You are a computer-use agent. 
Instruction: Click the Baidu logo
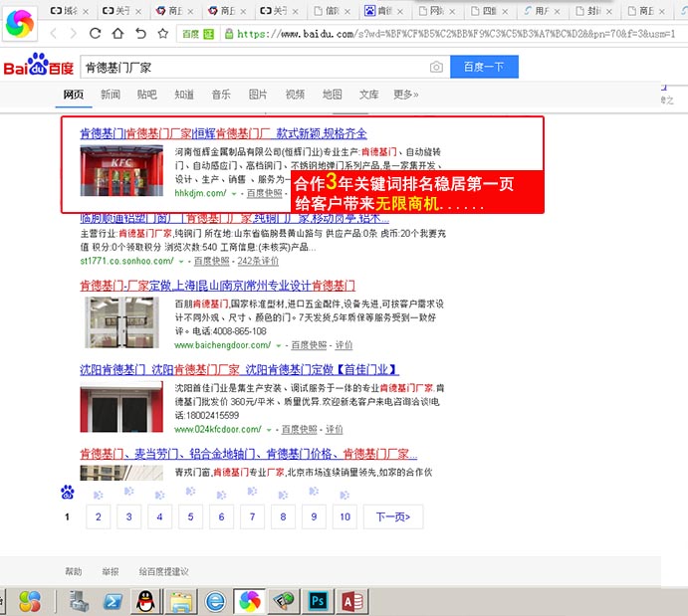pos(39,65)
